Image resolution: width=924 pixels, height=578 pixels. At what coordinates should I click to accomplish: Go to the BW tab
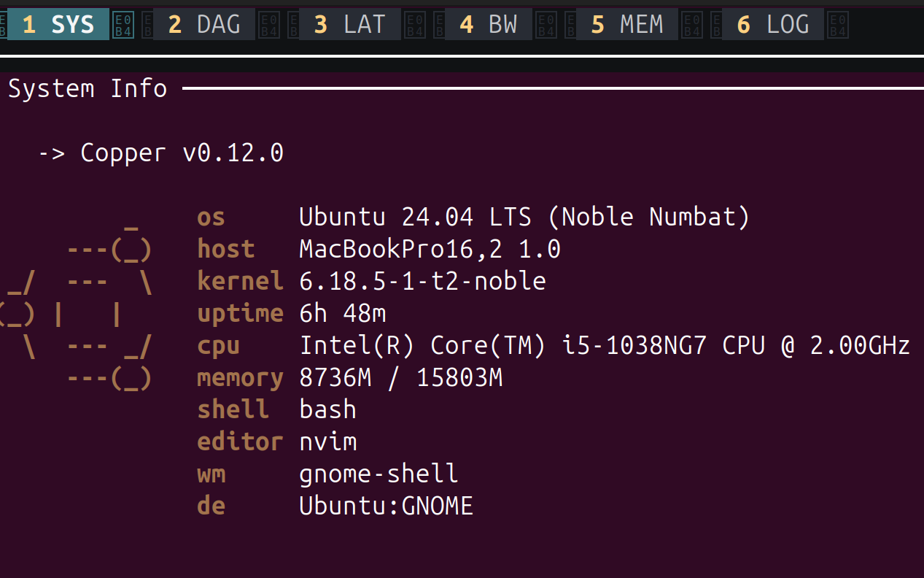pyautogui.click(x=489, y=24)
